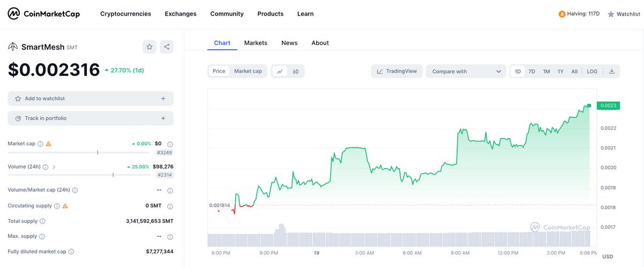Click Max. supply label info icon
644x267 pixels.
point(42,236)
